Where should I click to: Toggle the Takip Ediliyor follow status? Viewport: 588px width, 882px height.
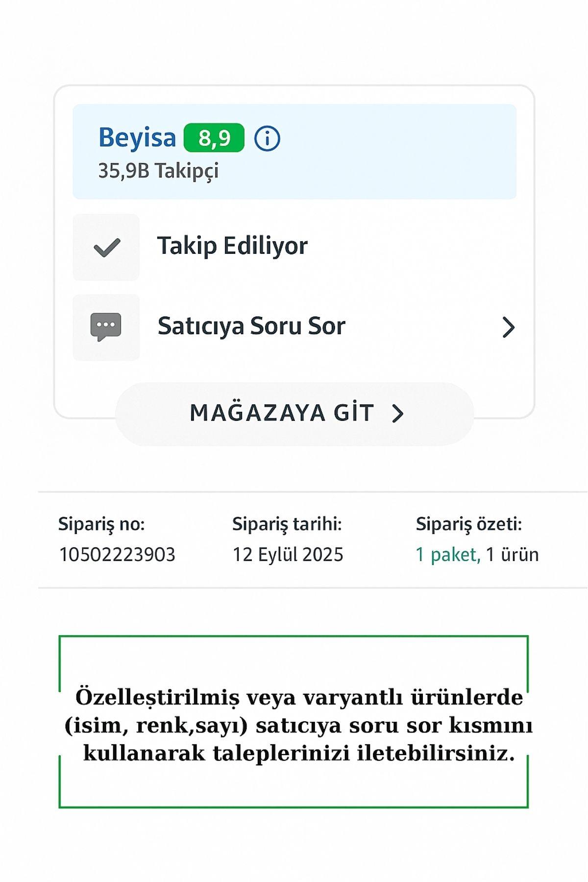coord(232,246)
